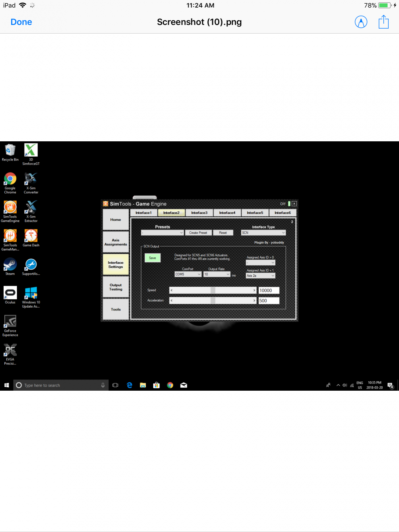The width and height of the screenshot is (399, 532).
Task: Open the taskbar volume control
Action: pyautogui.click(x=345, y=385)
